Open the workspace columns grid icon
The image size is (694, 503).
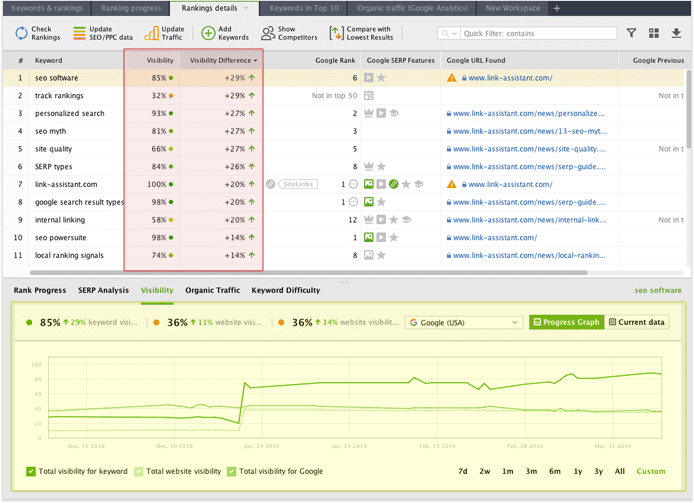point(654,33)
